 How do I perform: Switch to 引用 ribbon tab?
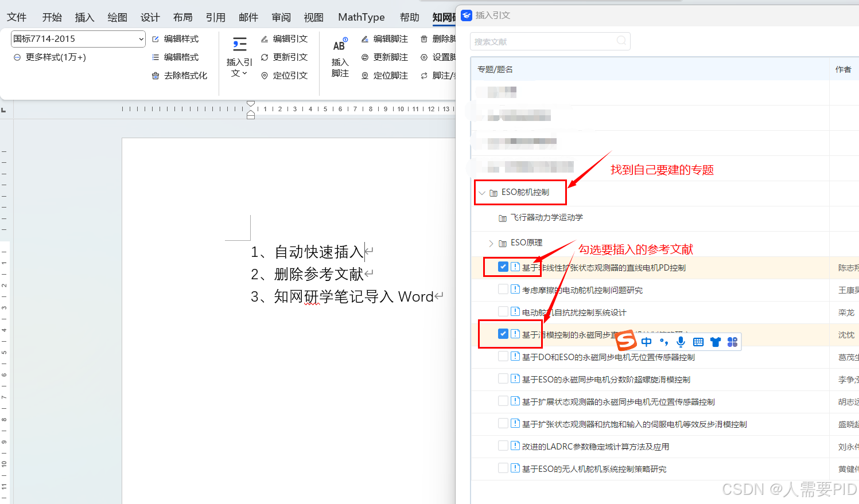tap(216, 17)
